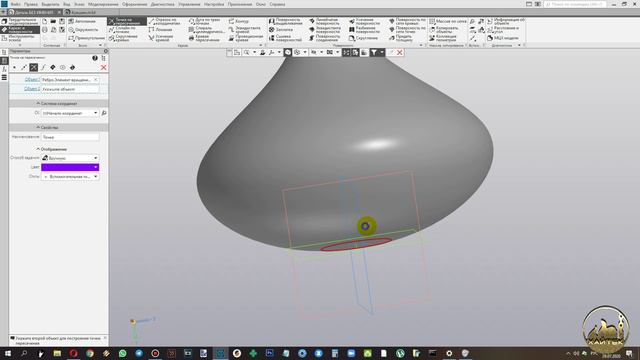This screenshot has width=640, height=360.
Task: Select the Сплайн по точкам tool
Action: [x=122, y=29]
